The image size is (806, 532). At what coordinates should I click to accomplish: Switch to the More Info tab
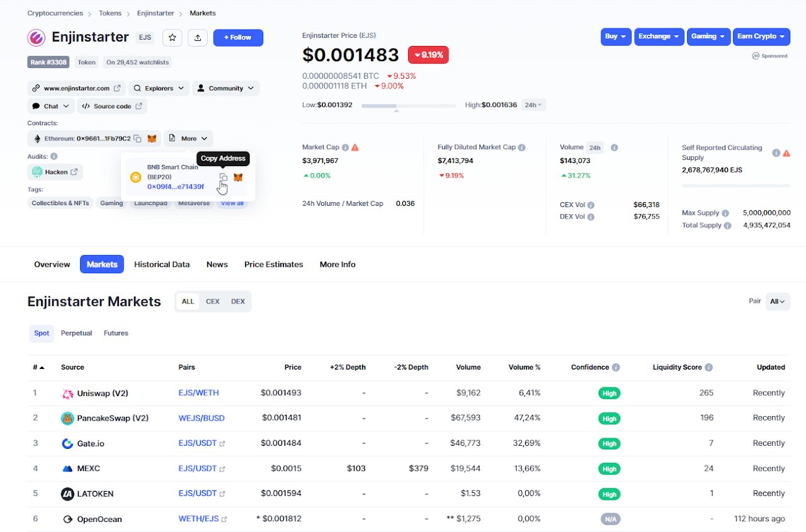[338, 264]
